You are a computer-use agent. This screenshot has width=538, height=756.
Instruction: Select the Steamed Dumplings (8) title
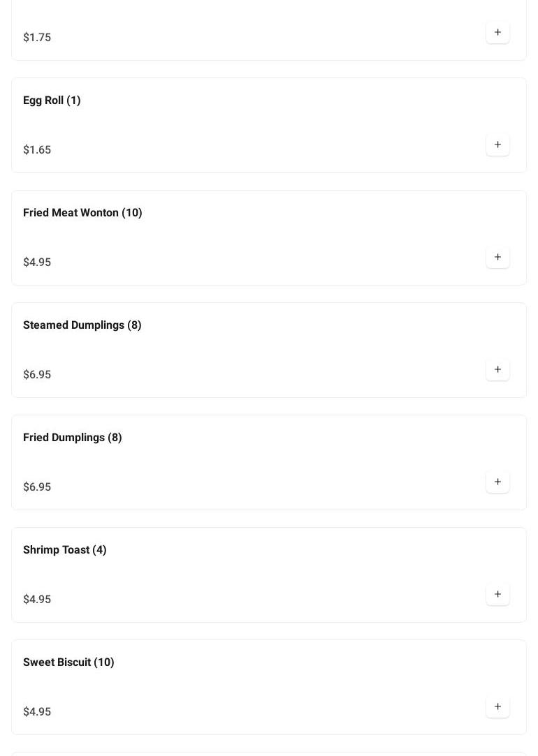(x=82, y=325)
